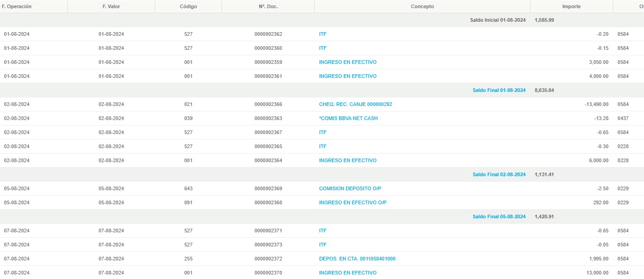Viewport: 644px width, 279px height.
Task: Select amount -2.50
Action: coord(603,188)
